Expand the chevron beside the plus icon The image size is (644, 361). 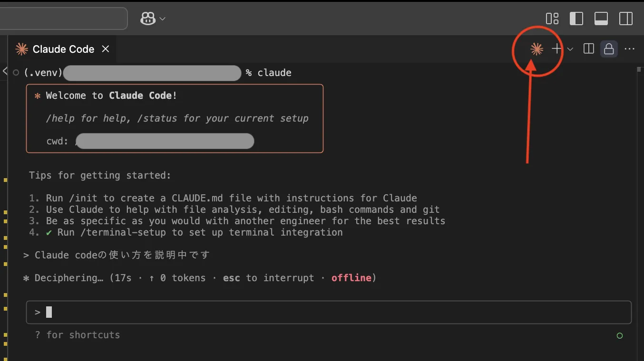click(x=570, y=49)
